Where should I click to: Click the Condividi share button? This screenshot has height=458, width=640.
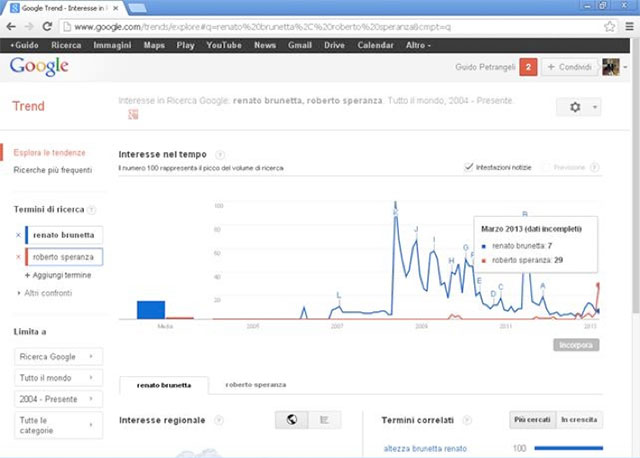pyautogui.click(x=569, y=67)
